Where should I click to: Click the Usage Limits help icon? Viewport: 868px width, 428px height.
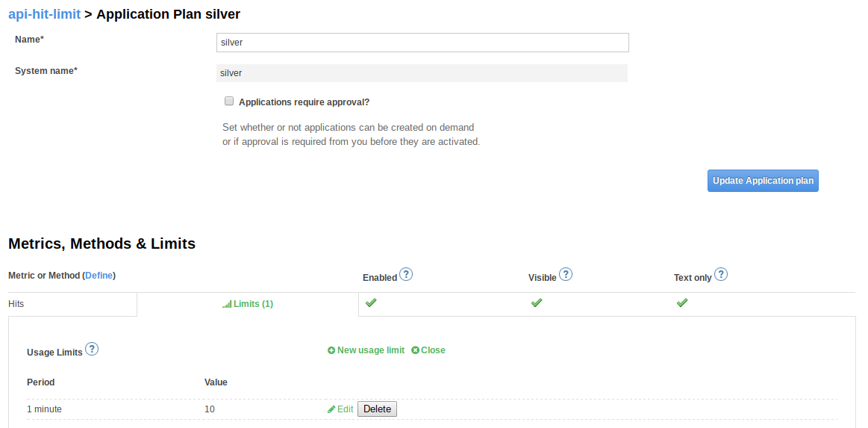tap(92, 349)
